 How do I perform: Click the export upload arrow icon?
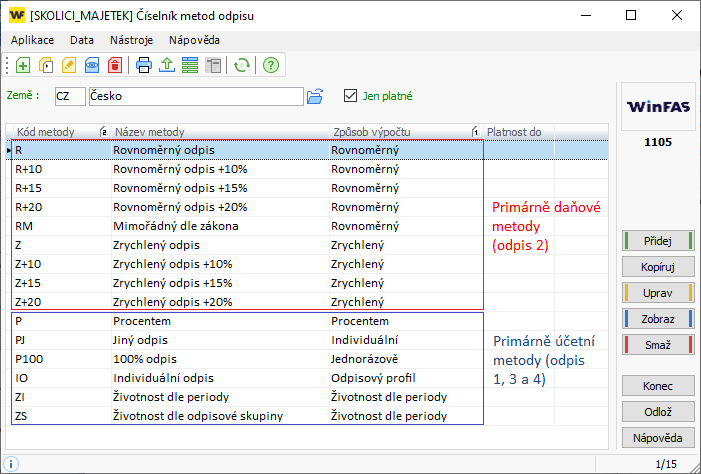(167, 66)
